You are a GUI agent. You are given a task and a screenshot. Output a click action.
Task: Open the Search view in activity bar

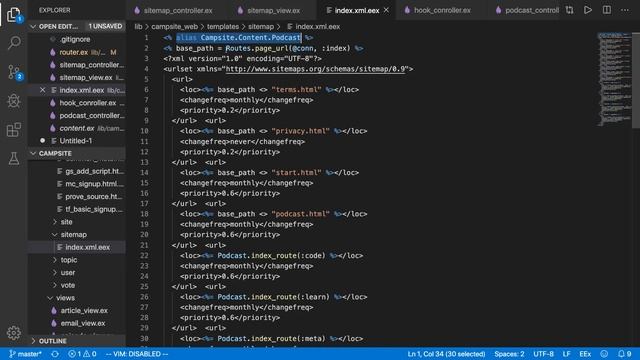13,42
